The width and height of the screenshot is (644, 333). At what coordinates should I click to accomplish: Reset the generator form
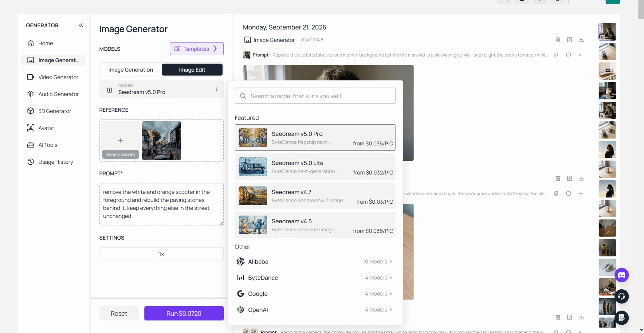119,313
